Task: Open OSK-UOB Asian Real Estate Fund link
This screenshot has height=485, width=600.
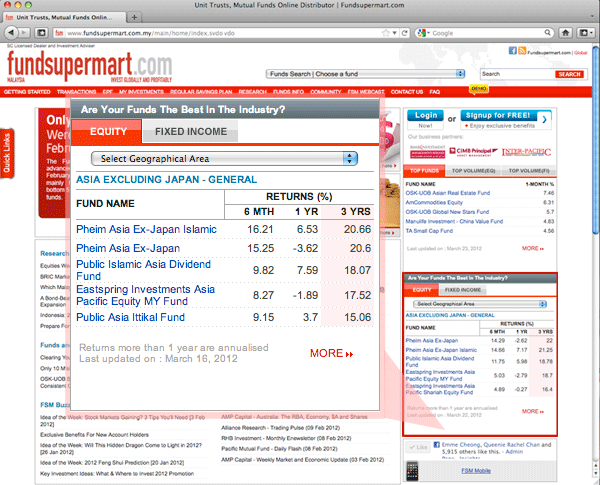Action: pos(448,193)
